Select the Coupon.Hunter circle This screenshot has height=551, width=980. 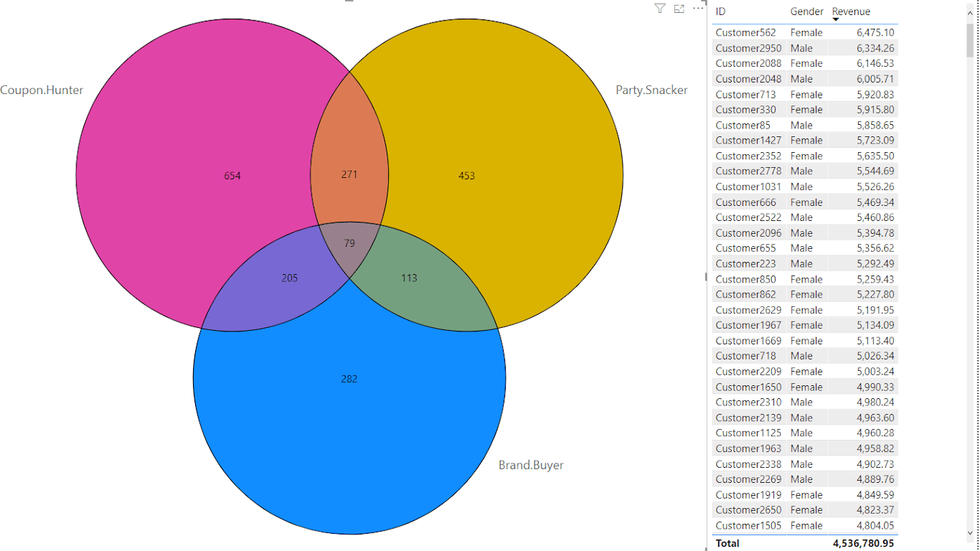pyautogui.click(x=232, y=174)
